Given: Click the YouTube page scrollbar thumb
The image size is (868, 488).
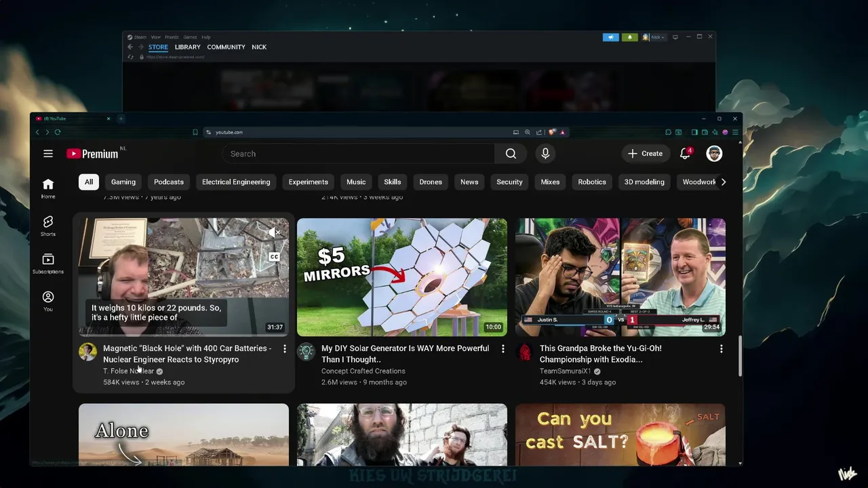Looking at the screenshot, I should pos(740,356).
